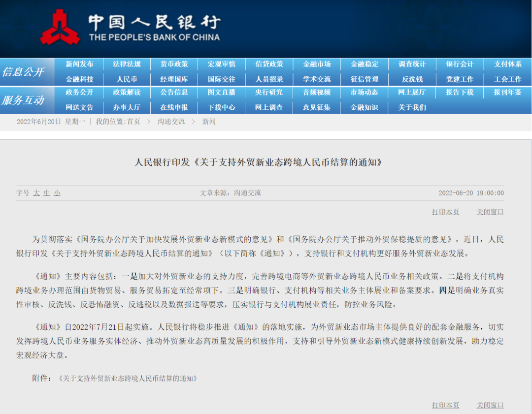Open the 支付体系 section
This screenshot has width=532, height=414.
507,64
